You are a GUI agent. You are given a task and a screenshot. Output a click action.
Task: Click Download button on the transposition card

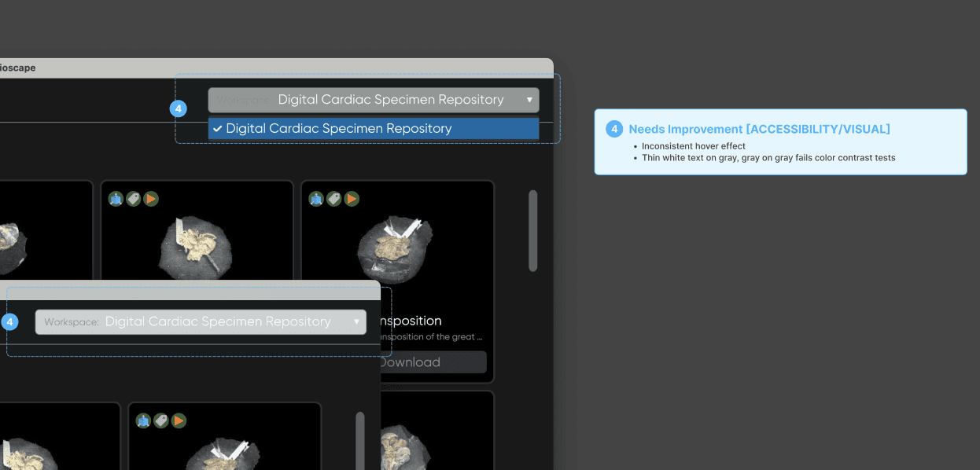[x=433, y=362]
